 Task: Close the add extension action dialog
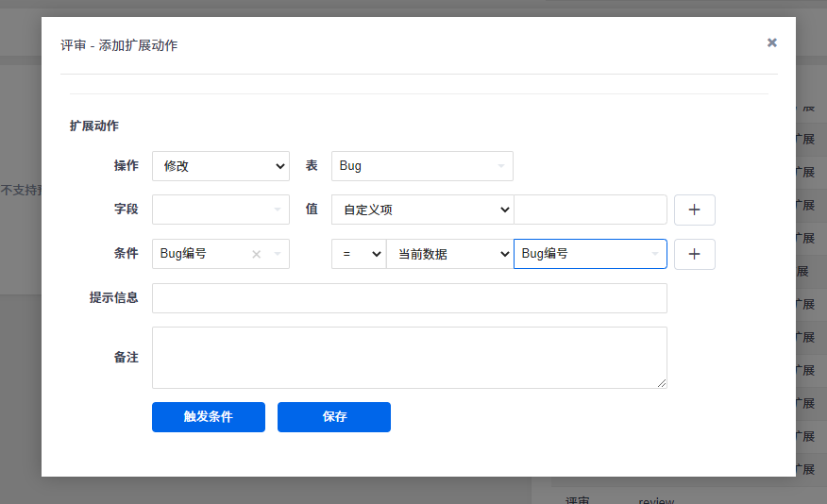[772, 42]
